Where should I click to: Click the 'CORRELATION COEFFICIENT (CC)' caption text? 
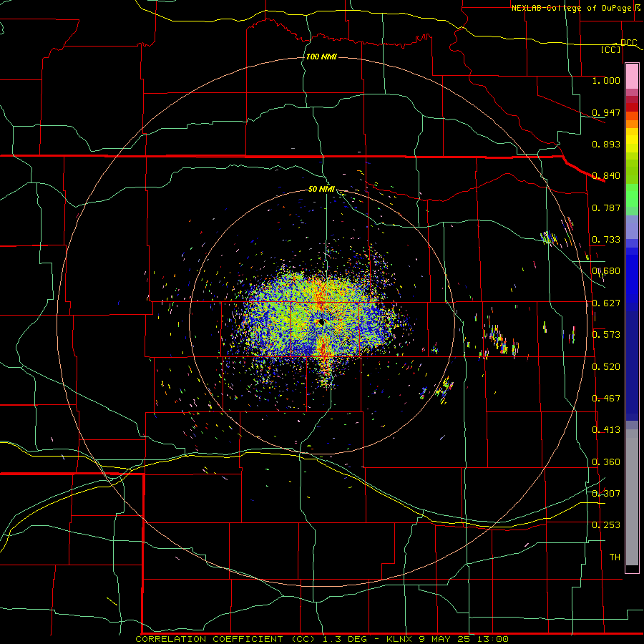click(x=225, y=639)
